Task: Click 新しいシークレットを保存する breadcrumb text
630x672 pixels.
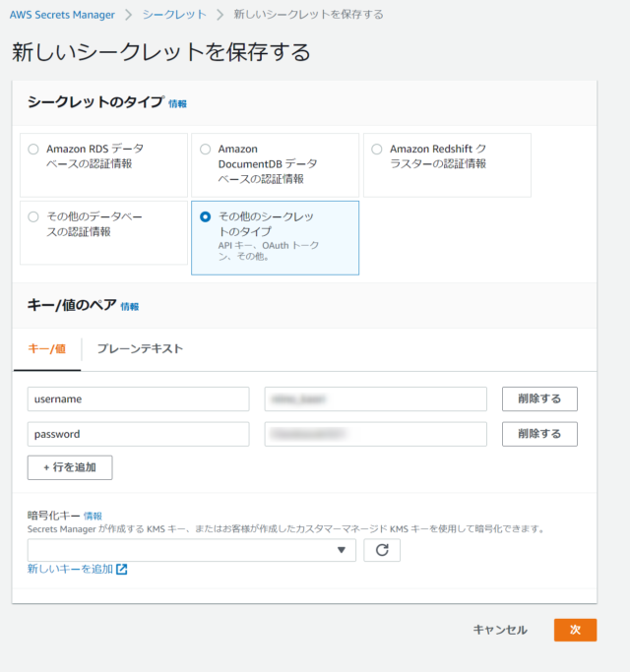Action: coord(308,15)
